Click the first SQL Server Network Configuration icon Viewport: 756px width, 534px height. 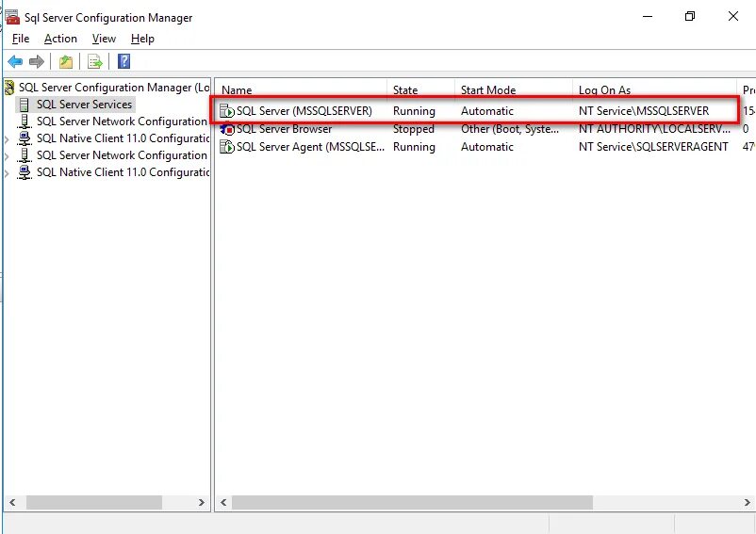tap(25, 121)
